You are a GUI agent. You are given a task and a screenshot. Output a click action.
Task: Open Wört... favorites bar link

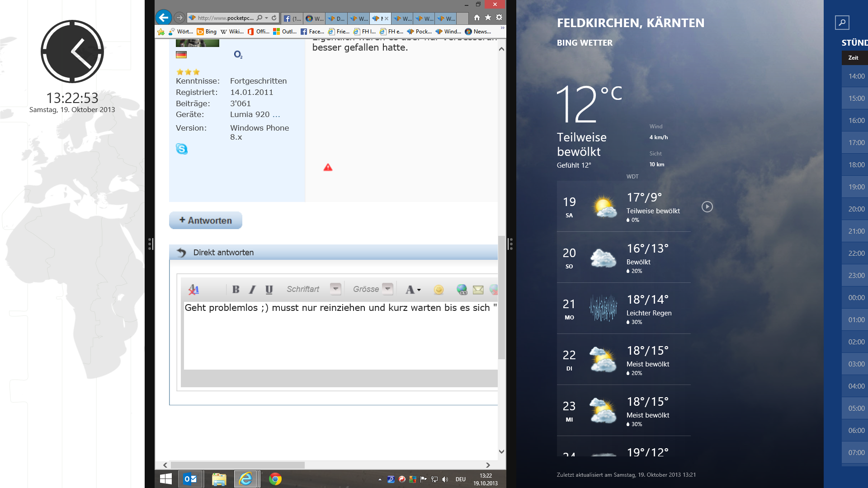click(181, 32)
